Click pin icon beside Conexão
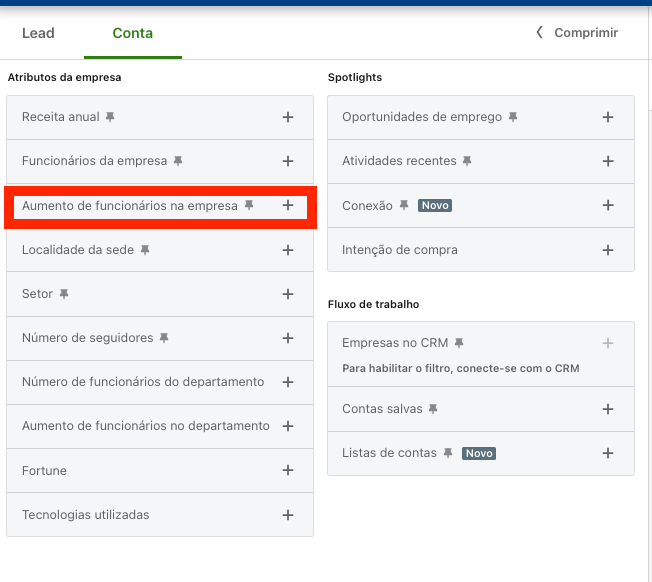Image resolution: width=652 pixels, height=582 pixels. (x=404, y=205)
